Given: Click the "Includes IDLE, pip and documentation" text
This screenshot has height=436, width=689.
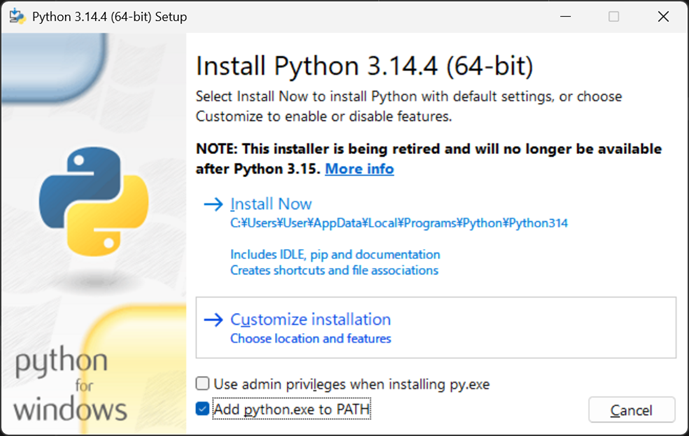Looking at the screenshot, I should click(335, 254).
